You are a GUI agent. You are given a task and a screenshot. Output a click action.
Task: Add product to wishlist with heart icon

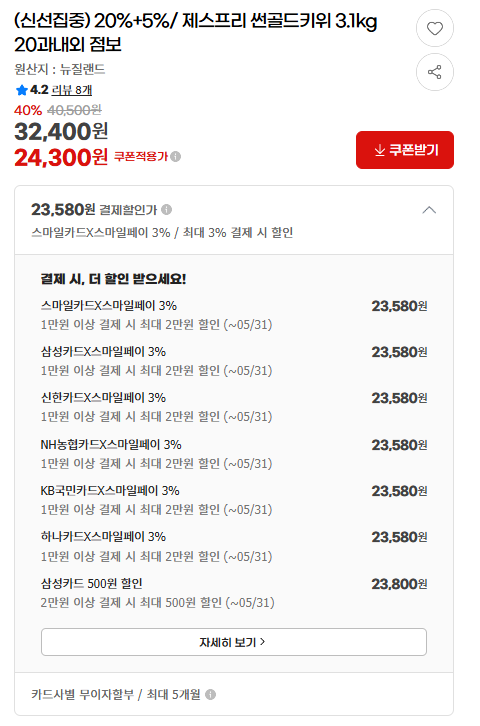coord(435,28)
